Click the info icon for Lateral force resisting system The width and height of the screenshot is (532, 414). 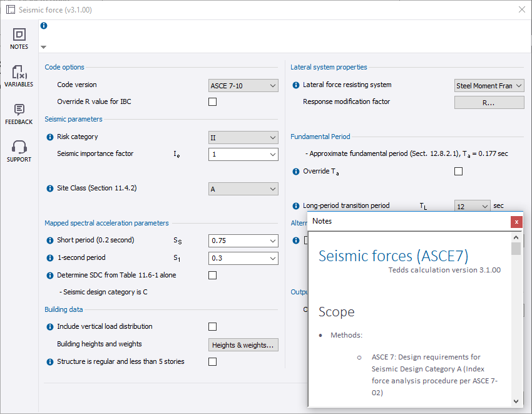pyautogui.click(x=295, y=85)
